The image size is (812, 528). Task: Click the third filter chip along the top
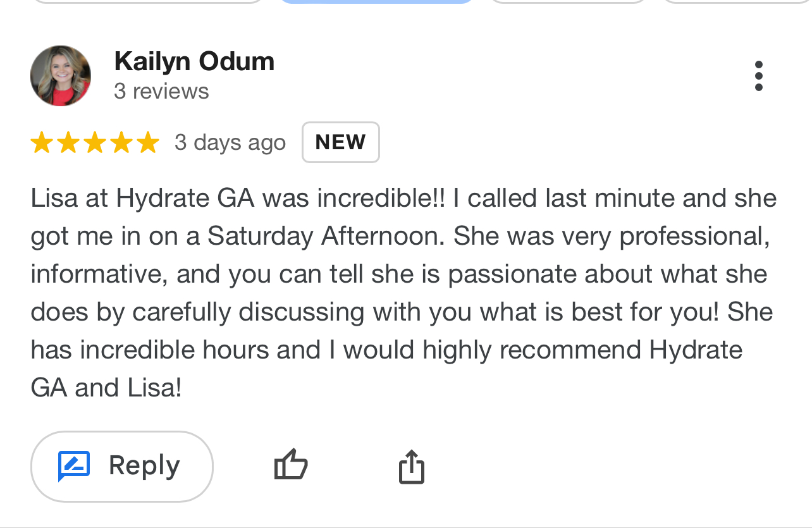(x=568, y=2)
